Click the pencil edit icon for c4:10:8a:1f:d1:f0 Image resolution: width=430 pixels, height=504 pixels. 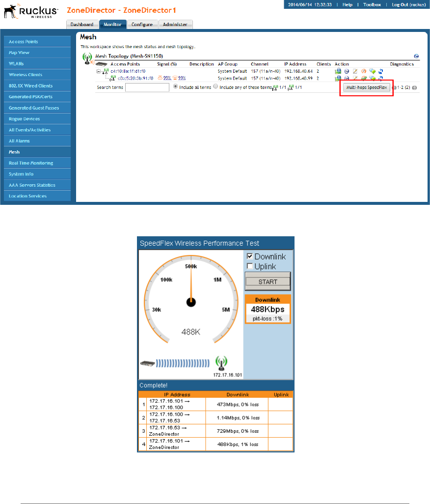[x=355, y=71]
